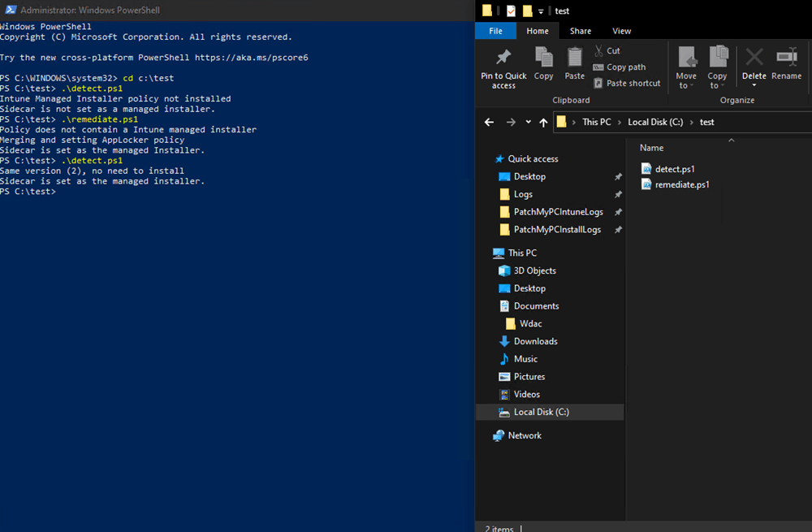The height and width of the screenshot is (532, 812).
Task: Click the "Administrator: Windows PowerShell" window title
Action: [x=90, y=10]
